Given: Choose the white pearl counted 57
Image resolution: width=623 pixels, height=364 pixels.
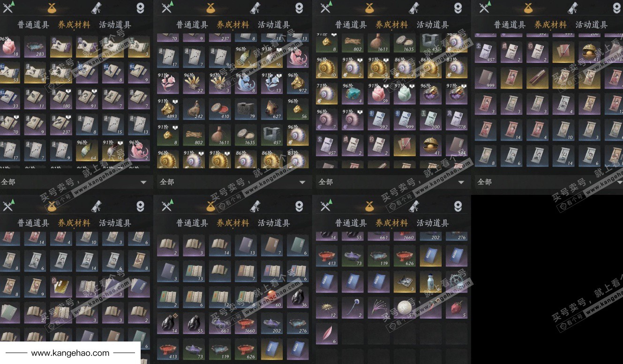Looking at the screenshot, I should point(404,308).
